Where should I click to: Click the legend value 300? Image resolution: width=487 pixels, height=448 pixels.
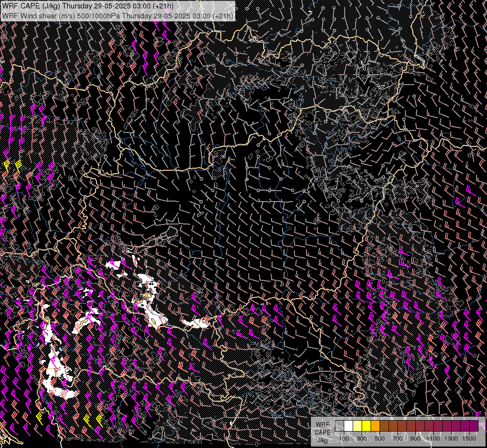point(362,439)
